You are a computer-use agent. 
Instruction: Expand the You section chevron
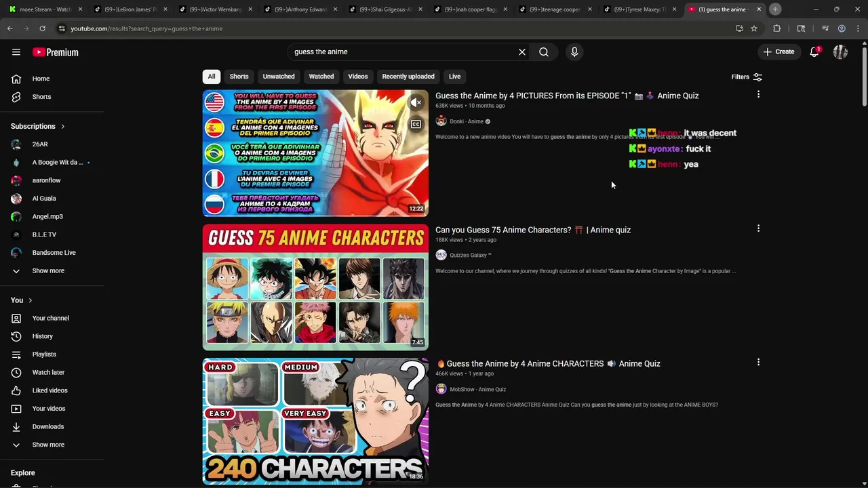coord(30,300)
